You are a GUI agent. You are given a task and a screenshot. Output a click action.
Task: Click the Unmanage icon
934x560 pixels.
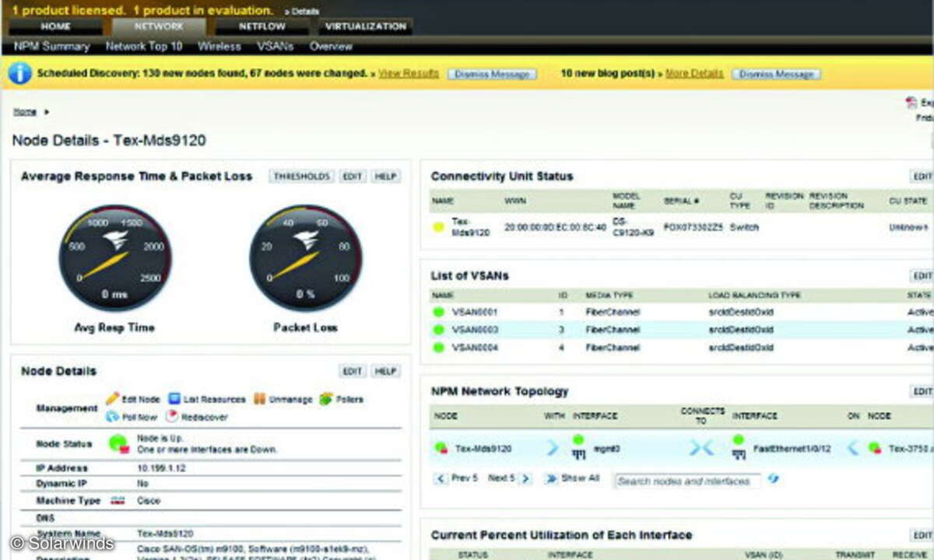(x=259, y=398)
